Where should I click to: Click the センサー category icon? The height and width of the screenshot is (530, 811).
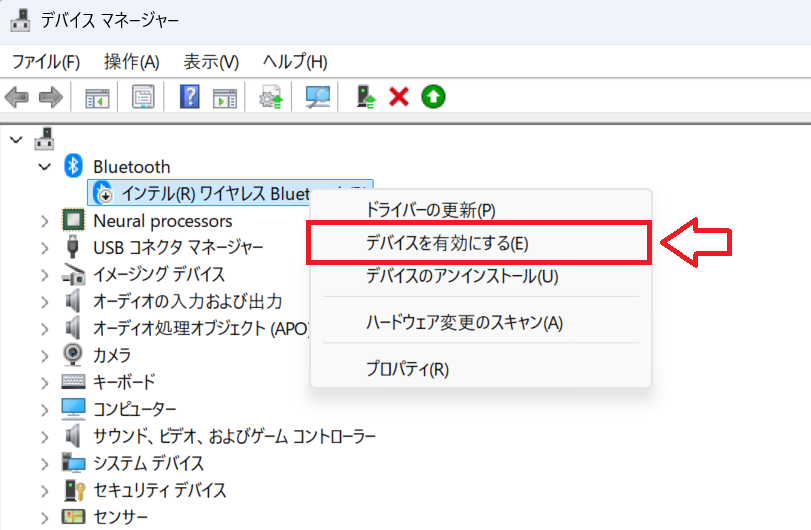73,516
